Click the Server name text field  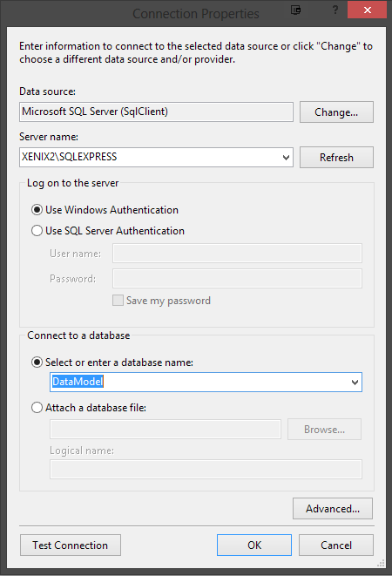click(150, 157)
